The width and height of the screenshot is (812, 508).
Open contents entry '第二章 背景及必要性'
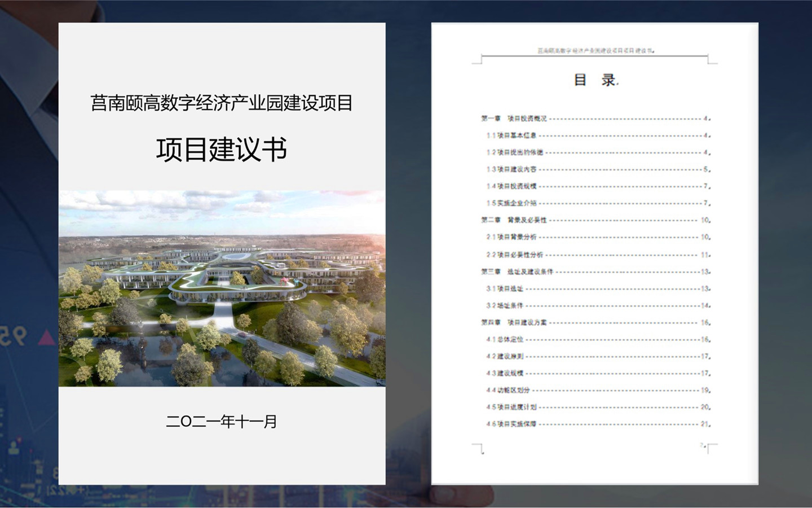coord(595,220)
